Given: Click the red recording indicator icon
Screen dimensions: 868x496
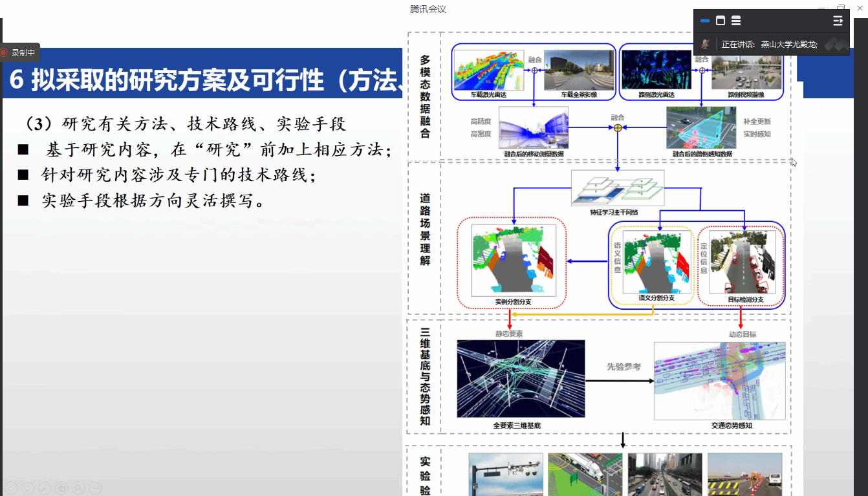Looking at the screenshot, I should click(4, 52).
